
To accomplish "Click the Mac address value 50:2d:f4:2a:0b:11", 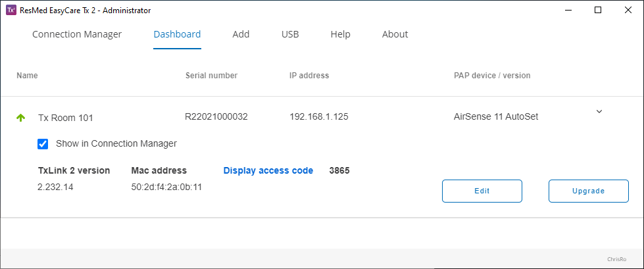I will 166,187.
